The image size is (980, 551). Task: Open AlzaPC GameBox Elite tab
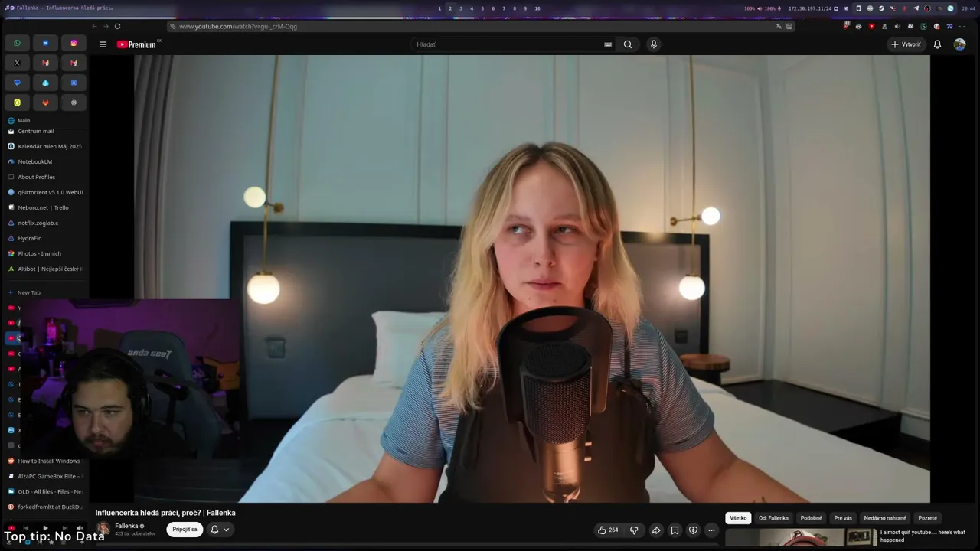(x=44, y=476)
